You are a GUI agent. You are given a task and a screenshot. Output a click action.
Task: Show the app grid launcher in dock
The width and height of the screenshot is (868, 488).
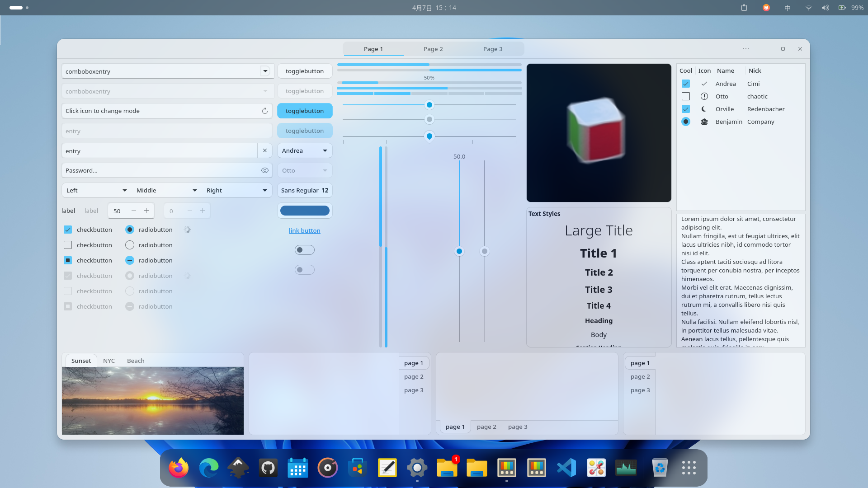click(x=689, y=468)
